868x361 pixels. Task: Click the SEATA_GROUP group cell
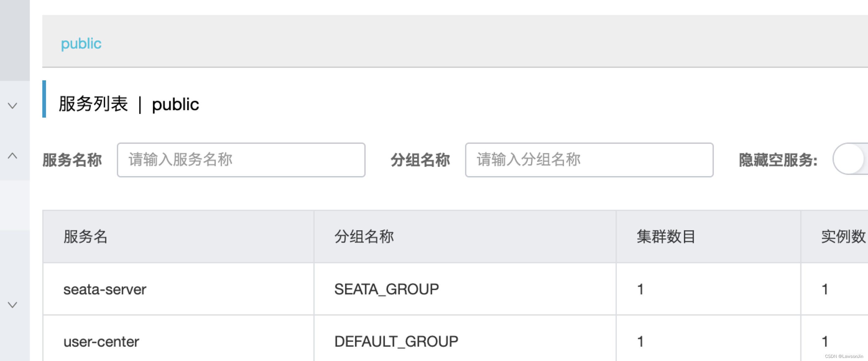pos(386,288)
